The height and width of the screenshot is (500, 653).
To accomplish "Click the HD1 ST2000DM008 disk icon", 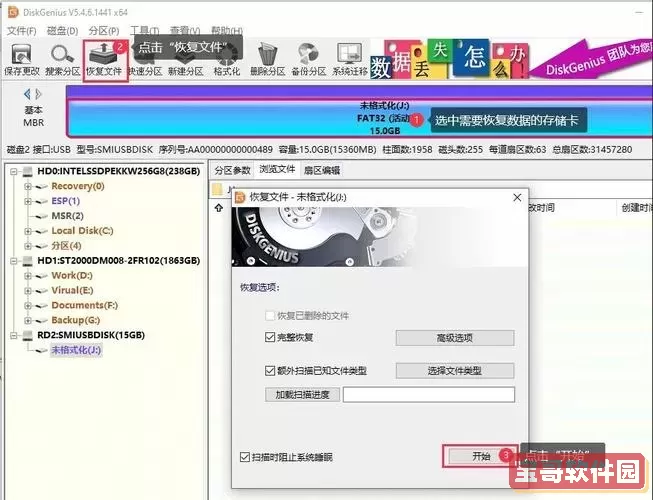I will (x=27, y=261).
